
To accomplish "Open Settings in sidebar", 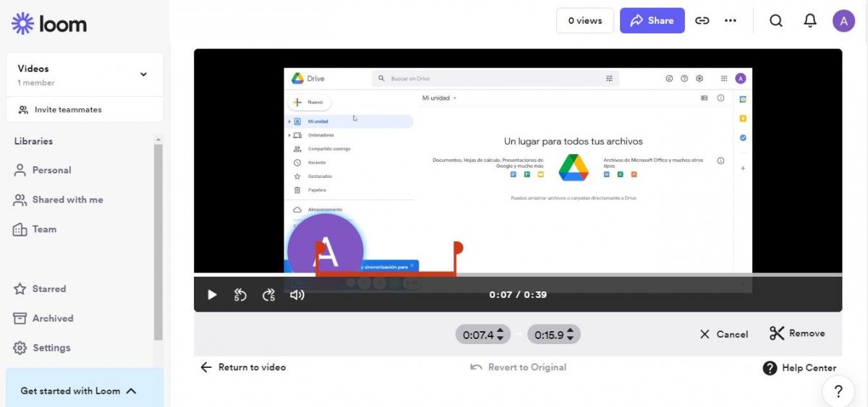I will click(42, 348).
